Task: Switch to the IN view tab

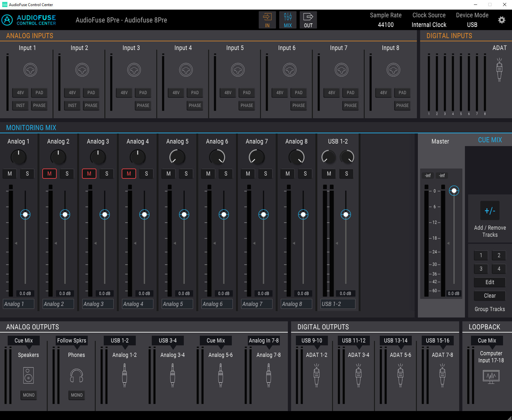Action: (267, 20)
